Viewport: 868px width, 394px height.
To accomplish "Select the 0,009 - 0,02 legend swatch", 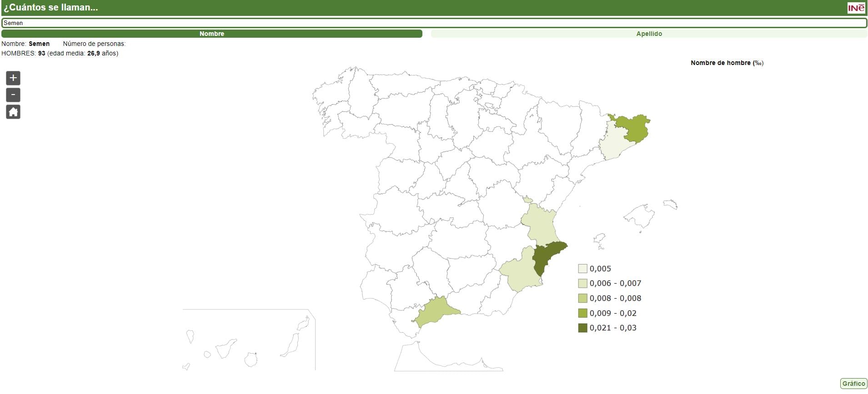I will (582, 313).
